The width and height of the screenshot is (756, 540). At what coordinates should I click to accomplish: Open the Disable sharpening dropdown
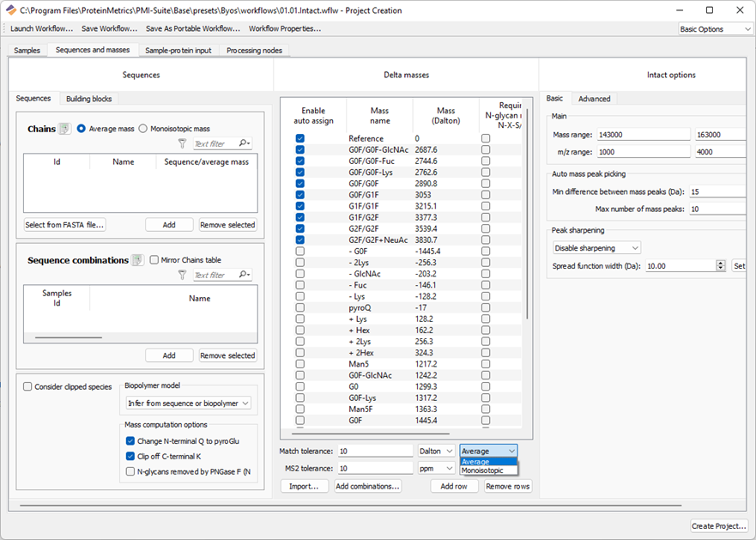[x=596, y=248]
